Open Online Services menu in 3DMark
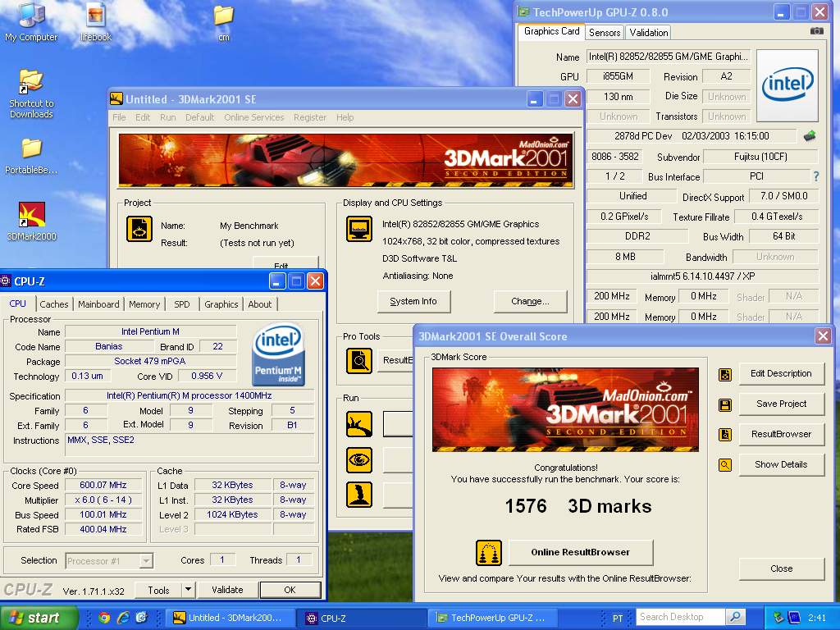Viewport: 840px width, 630px height. (x=254, y=117)
